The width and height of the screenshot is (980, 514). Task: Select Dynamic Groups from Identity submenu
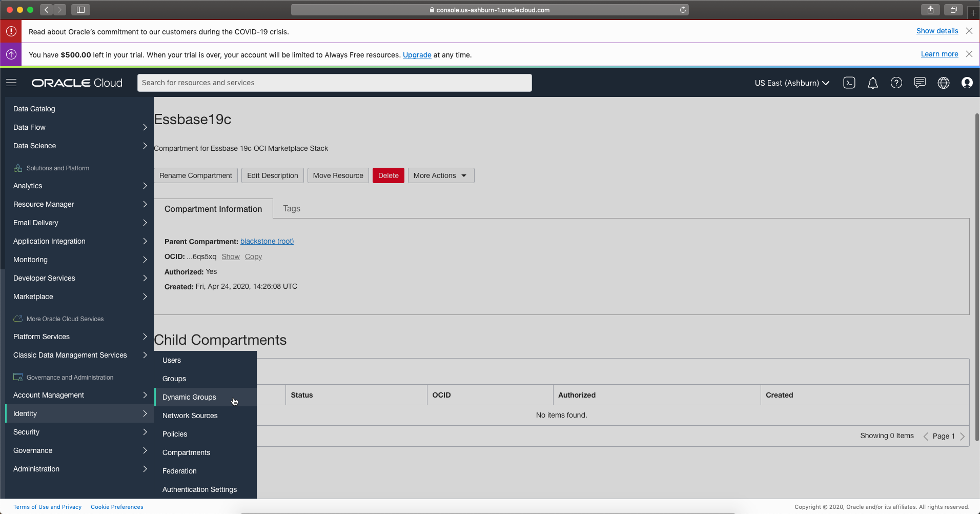189,397
